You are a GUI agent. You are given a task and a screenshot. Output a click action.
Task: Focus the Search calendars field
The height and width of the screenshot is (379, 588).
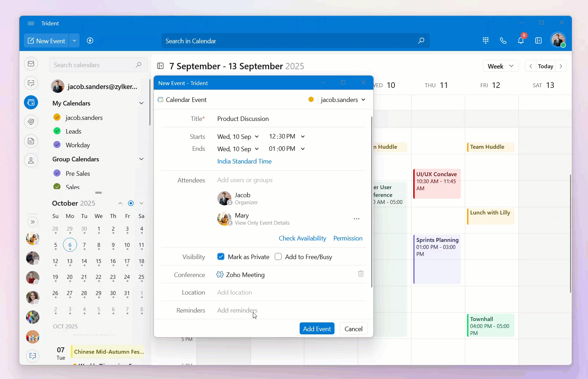point(98,65)
